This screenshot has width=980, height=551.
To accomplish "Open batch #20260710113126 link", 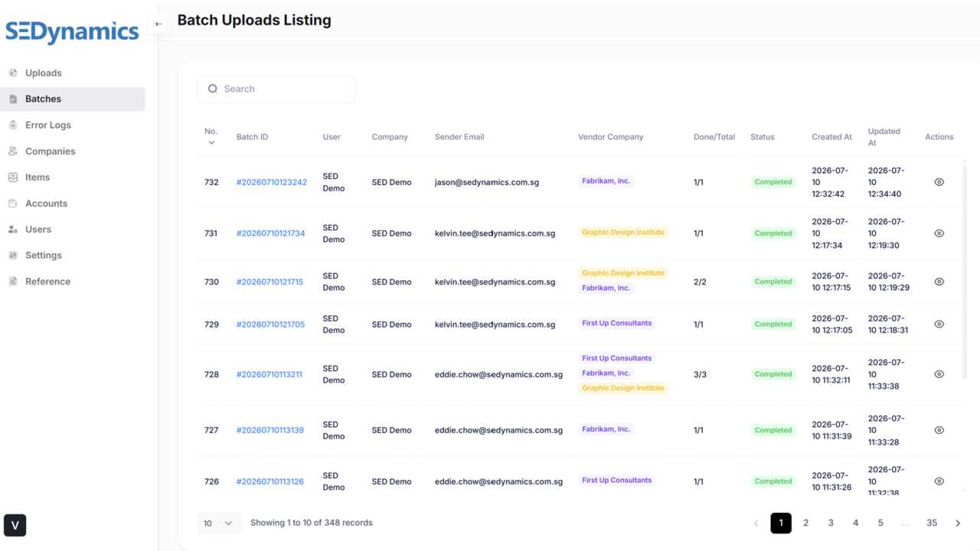I will point(270,481).
